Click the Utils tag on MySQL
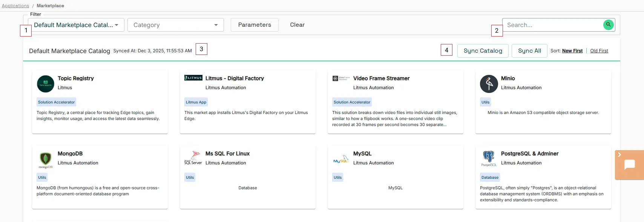The width and height of the screenshot is (644, 222). (338, 177)
